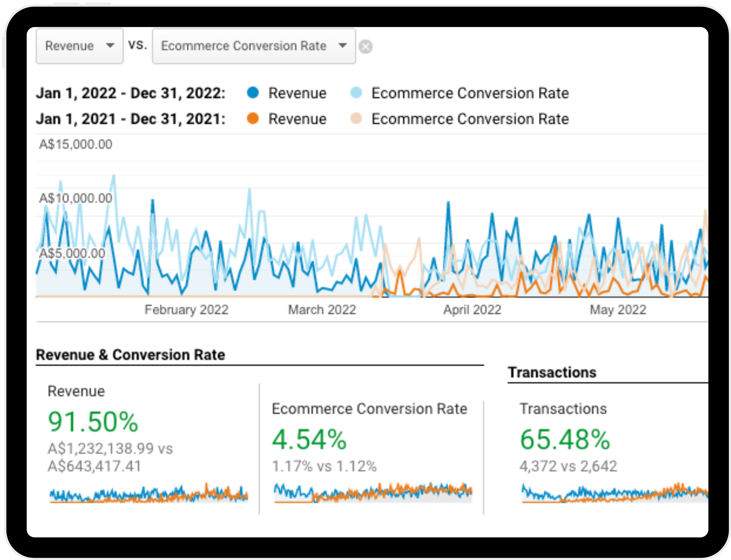This screenshot has height=560, width=731.
Task: Click the Transactions section heading
Action: click(552, 372)
